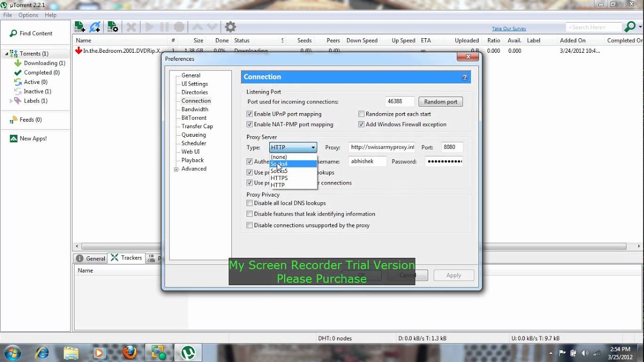The image size is (644, 362).
Task: Click the search magnifier icon
Action: coord(629,27)
